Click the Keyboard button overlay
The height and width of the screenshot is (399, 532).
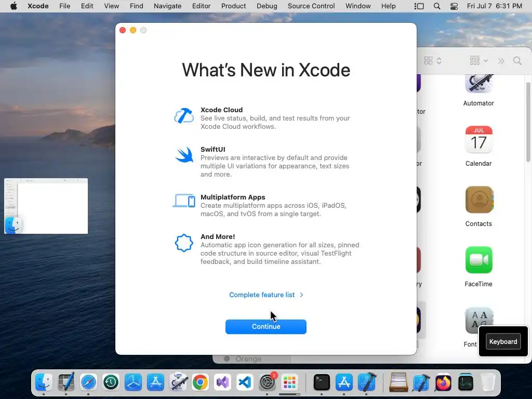click(x=503, y=341)
